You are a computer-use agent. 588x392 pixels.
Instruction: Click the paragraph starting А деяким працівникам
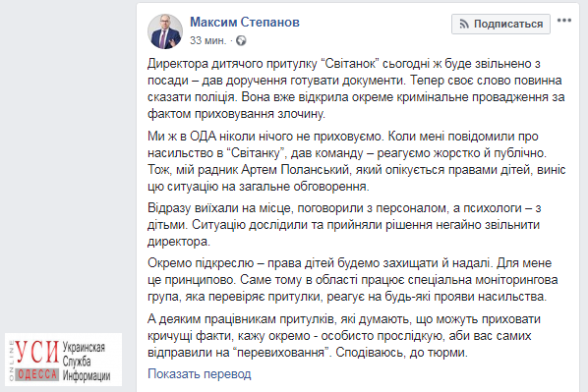[344, 336]
